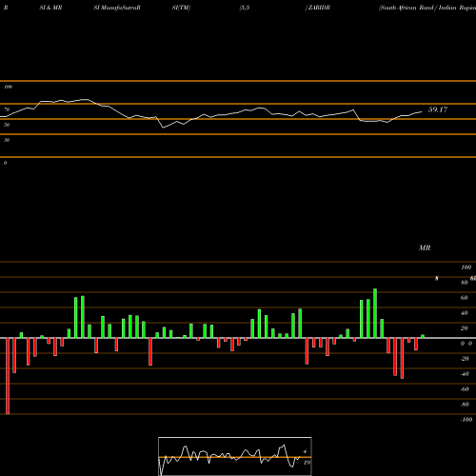476x476 pixels.
Task: Click the 19 label in mini chart
Action: click(x=307, y=463)
